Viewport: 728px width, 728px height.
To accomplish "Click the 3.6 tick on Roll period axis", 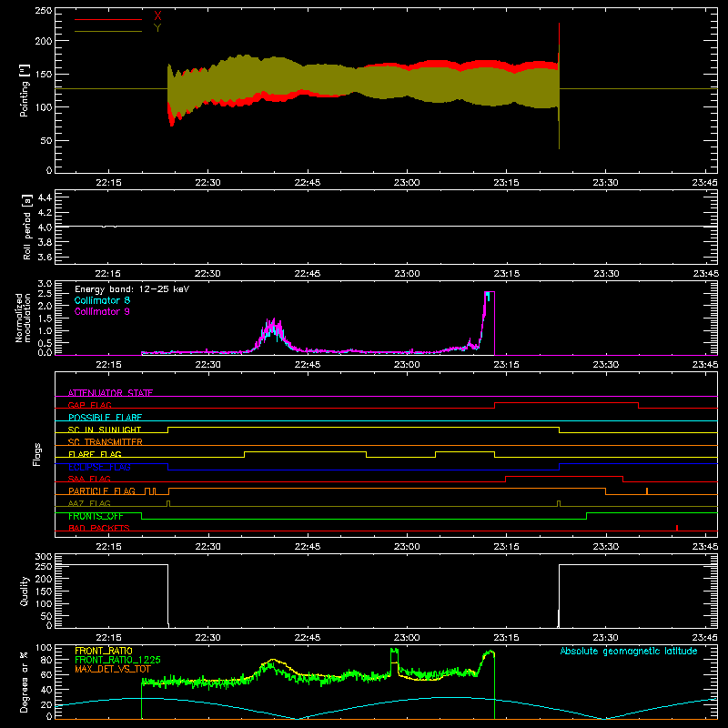I will (45, 257).
